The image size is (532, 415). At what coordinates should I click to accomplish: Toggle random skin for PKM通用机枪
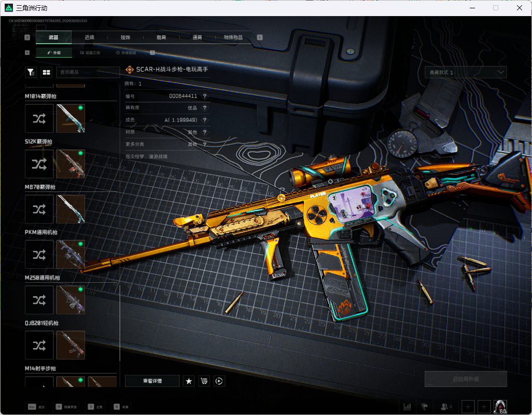(39, 255)
